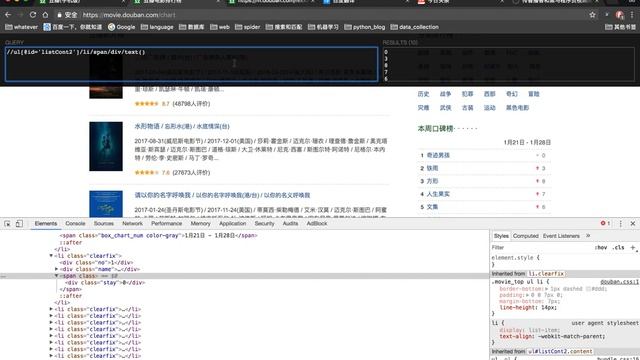Click the ul#listCont2.content inherited-from selector
640x360 pixels.
pos(561,351)
